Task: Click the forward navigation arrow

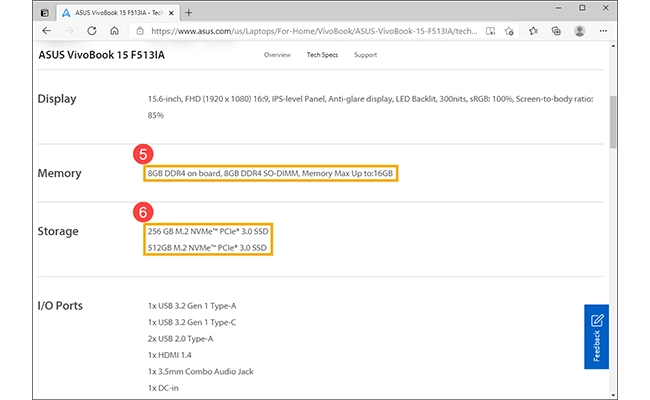Action: (69, 31)
